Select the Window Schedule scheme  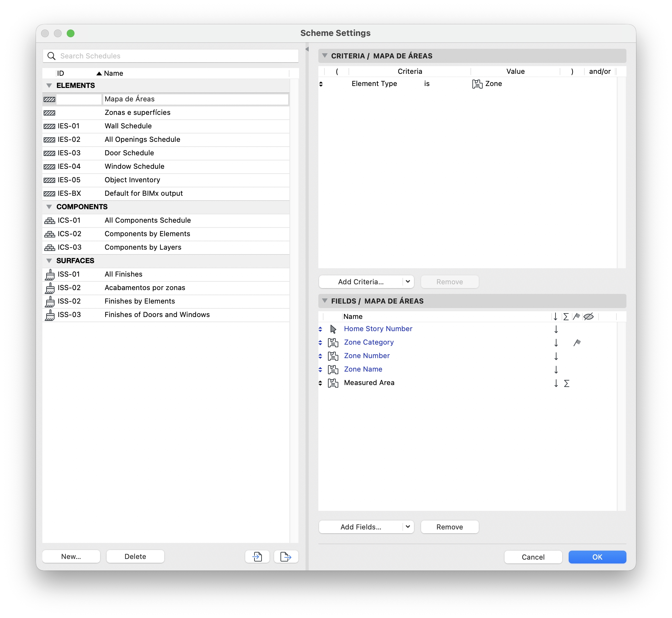pyautogui.click(x=166, y=167)
